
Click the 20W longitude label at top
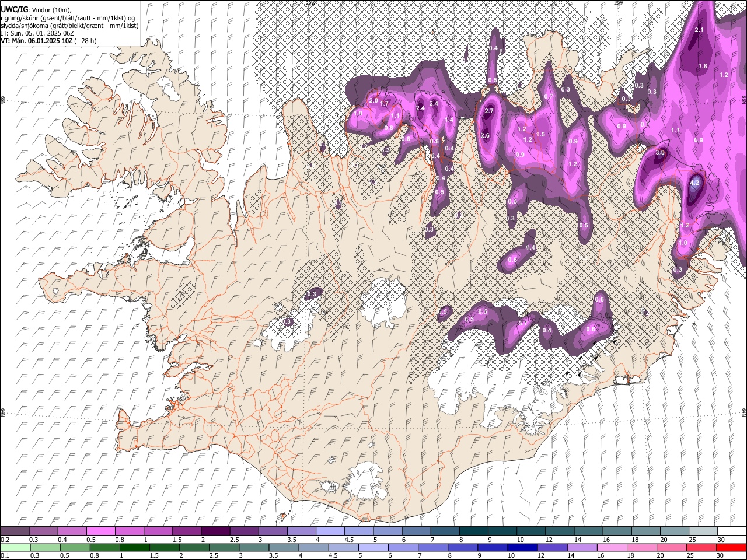coord(310,3)
